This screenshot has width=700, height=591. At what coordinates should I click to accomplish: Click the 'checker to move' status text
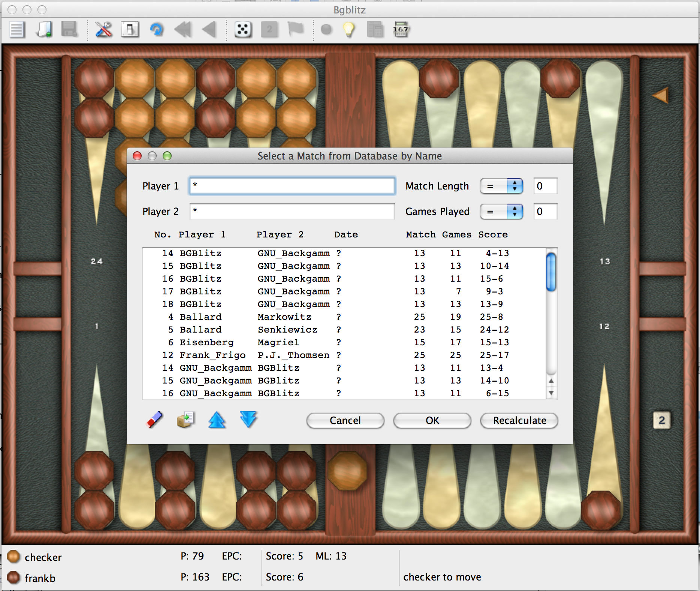click(442, 577)
